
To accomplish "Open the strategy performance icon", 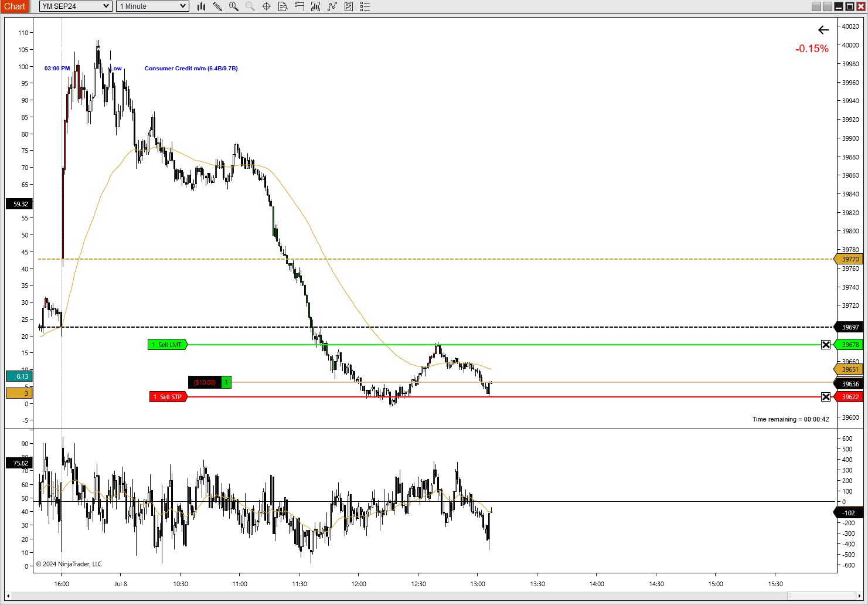I will (x=349, y=6).
